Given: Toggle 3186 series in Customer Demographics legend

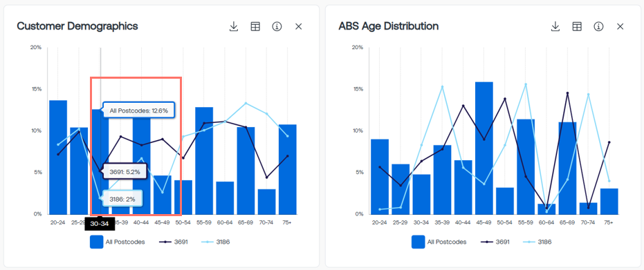Looking at the screenshot, I should (216, 242).
